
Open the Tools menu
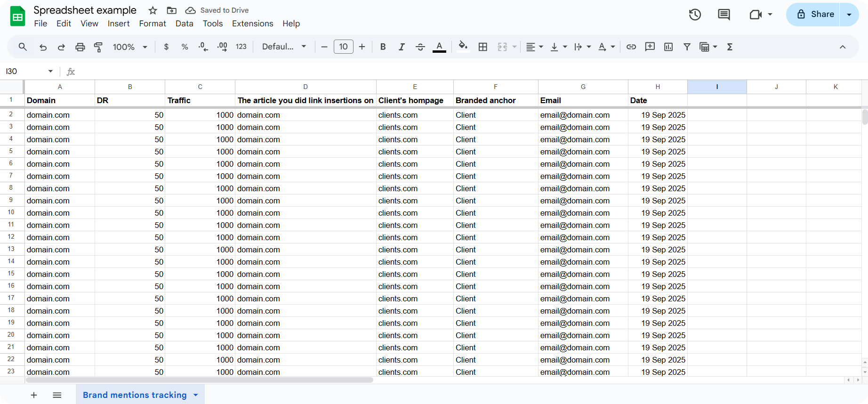pyautogui.click(x=213, y=24)
